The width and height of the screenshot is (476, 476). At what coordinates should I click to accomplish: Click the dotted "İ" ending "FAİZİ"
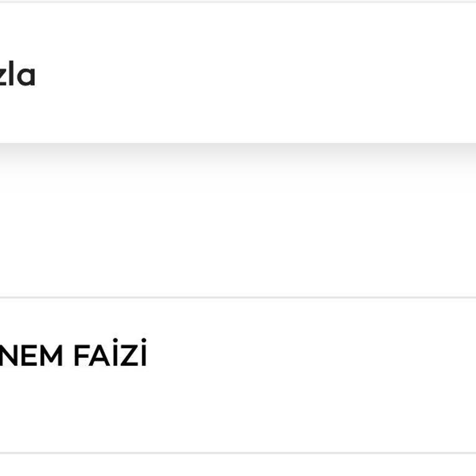point(143,355)
